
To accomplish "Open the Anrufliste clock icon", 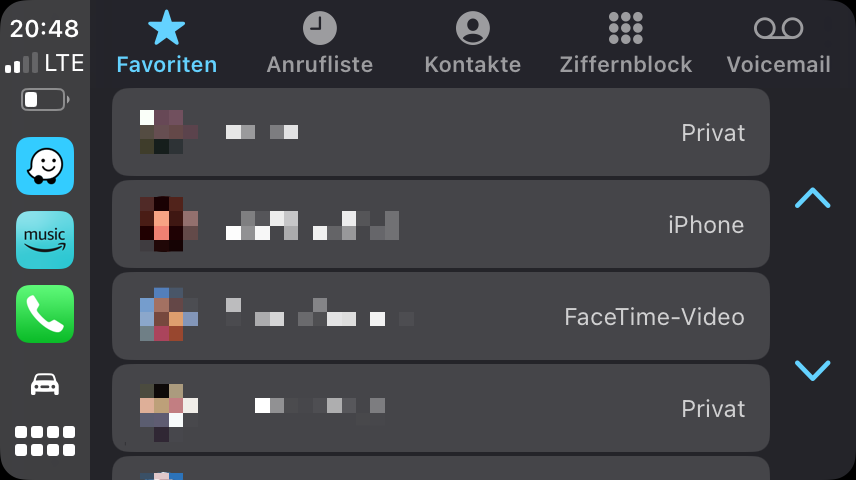I will (x=320, y=28).
